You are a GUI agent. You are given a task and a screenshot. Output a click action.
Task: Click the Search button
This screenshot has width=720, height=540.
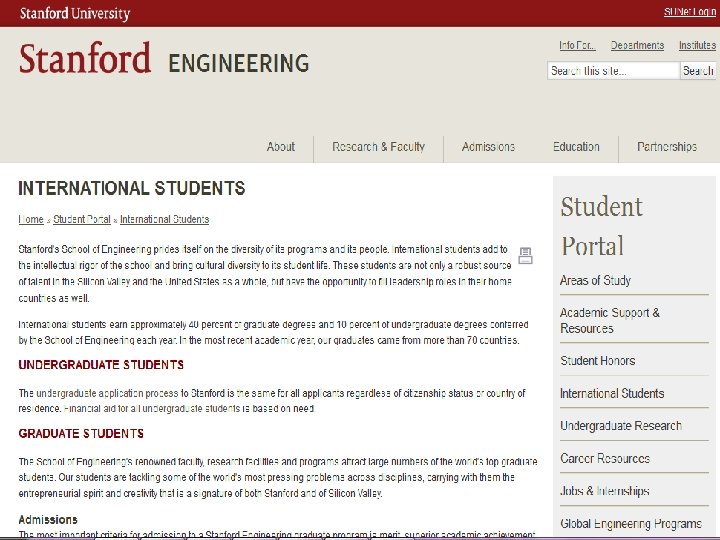(x=698, y=71)
